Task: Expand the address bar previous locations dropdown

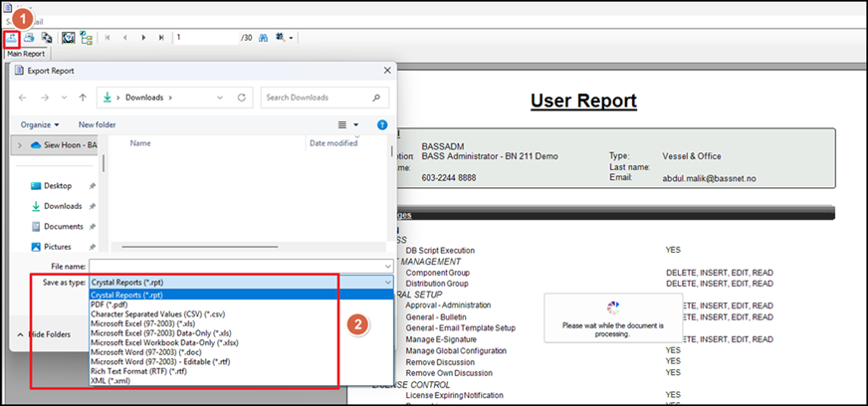Action: tap(220, 98)
